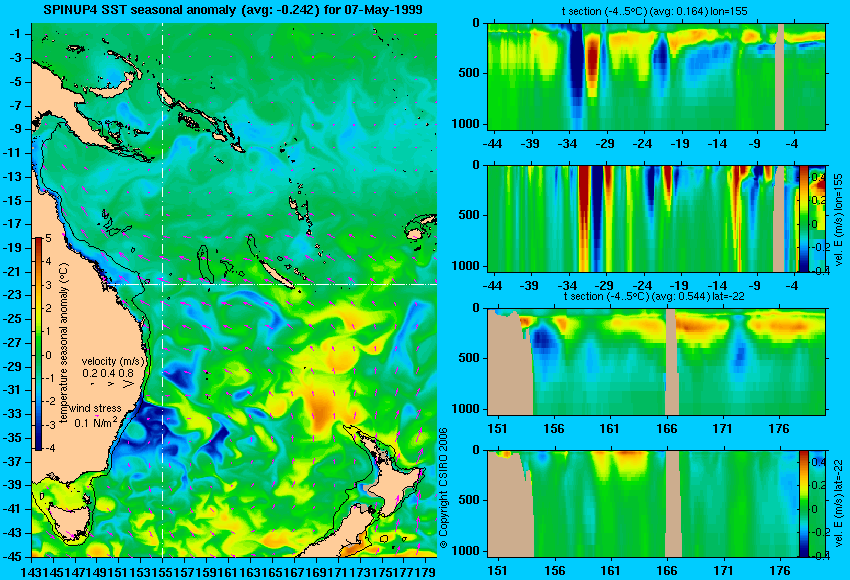Click the 't section ... lon=155' panel title
The height and width of the screenshot is (580, 850).
655,11
